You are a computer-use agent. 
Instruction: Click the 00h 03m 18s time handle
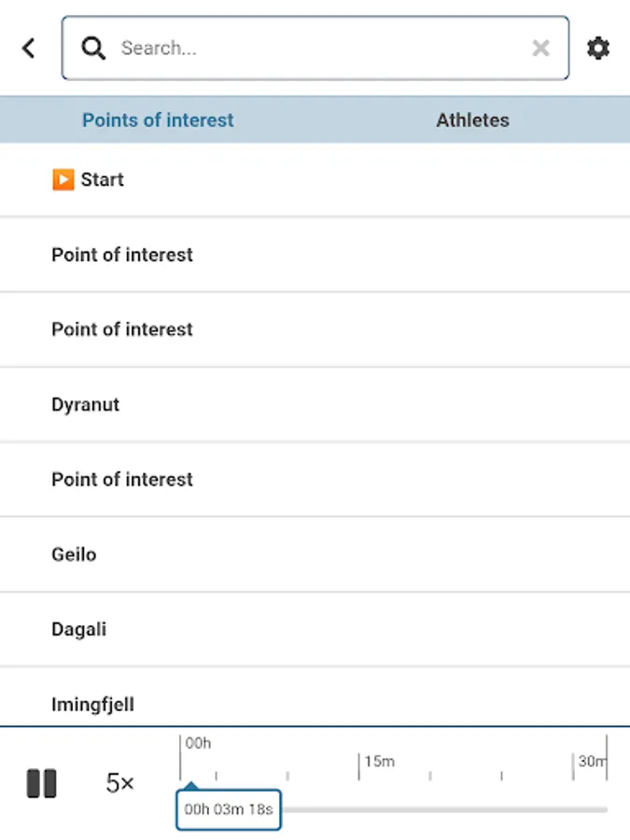229,809
